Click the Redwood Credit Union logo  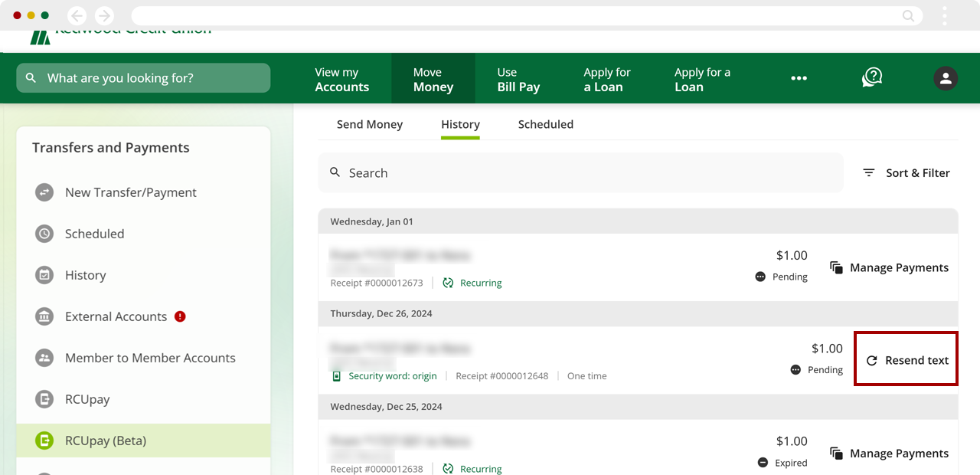(120, 36)
